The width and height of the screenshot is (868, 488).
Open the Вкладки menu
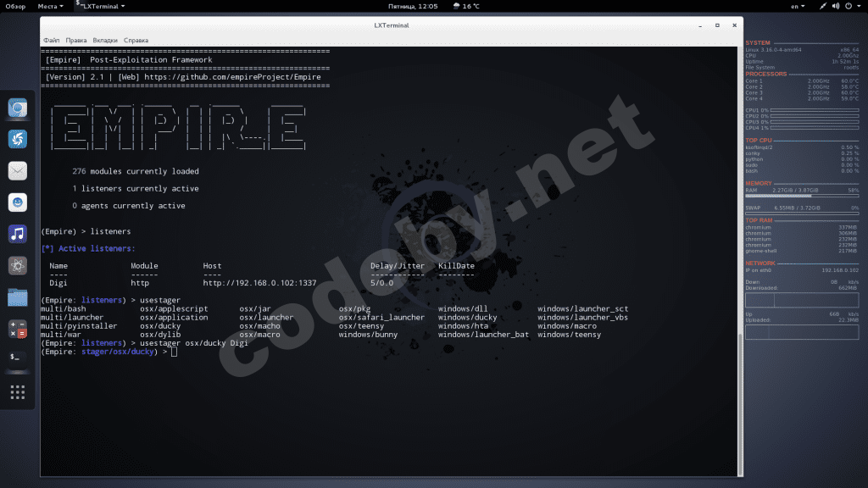[x=104, y=41]
